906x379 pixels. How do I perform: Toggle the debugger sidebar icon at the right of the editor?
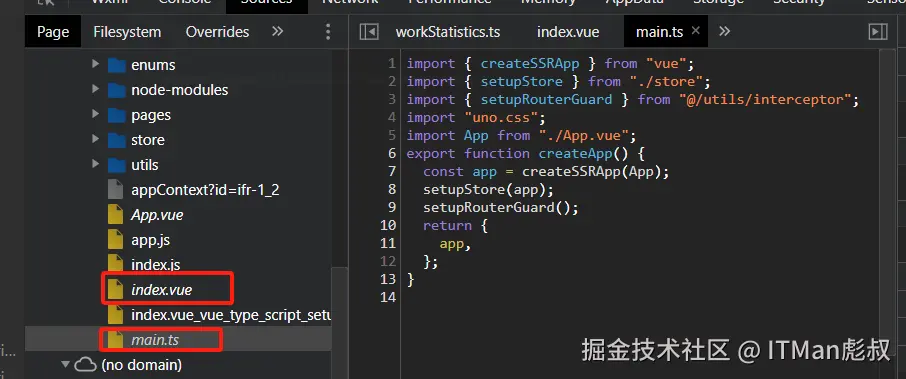878,32
